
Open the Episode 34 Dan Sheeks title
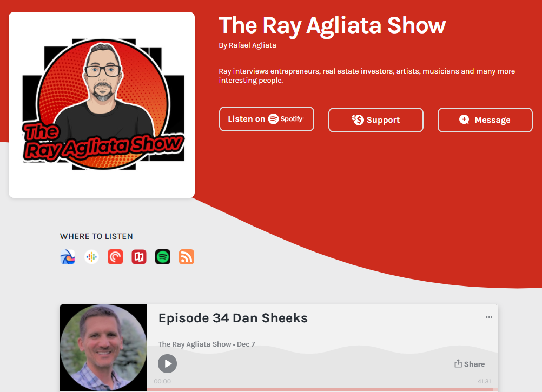coord(233,318)
